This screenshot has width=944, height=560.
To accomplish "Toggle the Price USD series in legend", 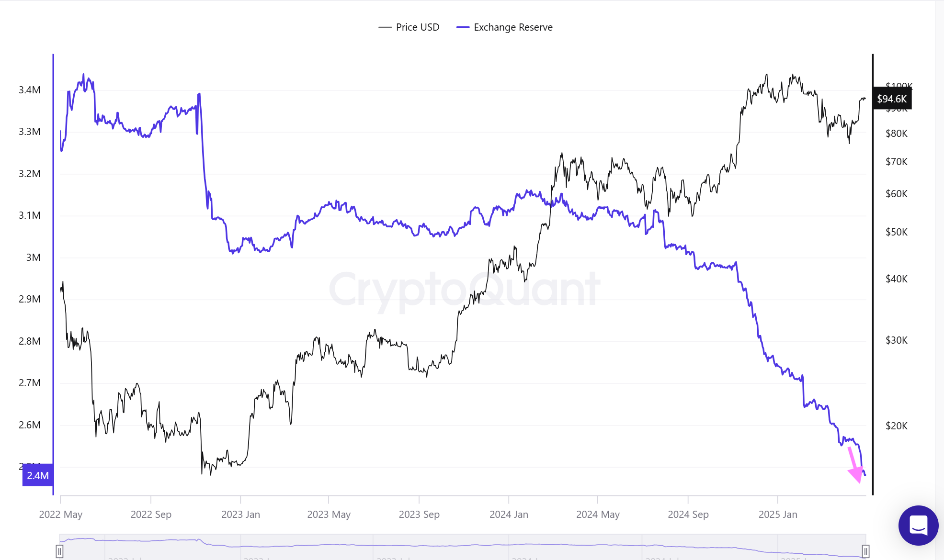I will 417,27.
